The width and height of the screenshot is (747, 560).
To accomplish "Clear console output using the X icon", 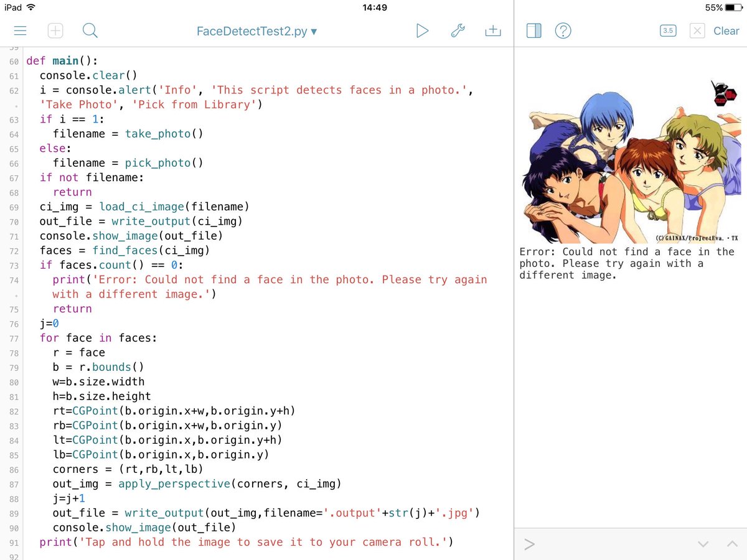I will (x=697, y=30).
